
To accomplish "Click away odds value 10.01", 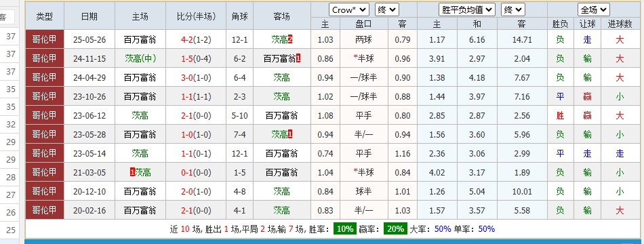I will tap(522, 191).
